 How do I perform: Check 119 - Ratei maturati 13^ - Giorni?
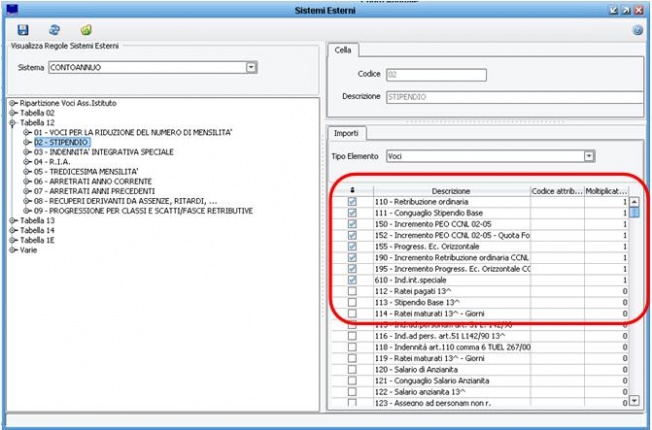352,358
